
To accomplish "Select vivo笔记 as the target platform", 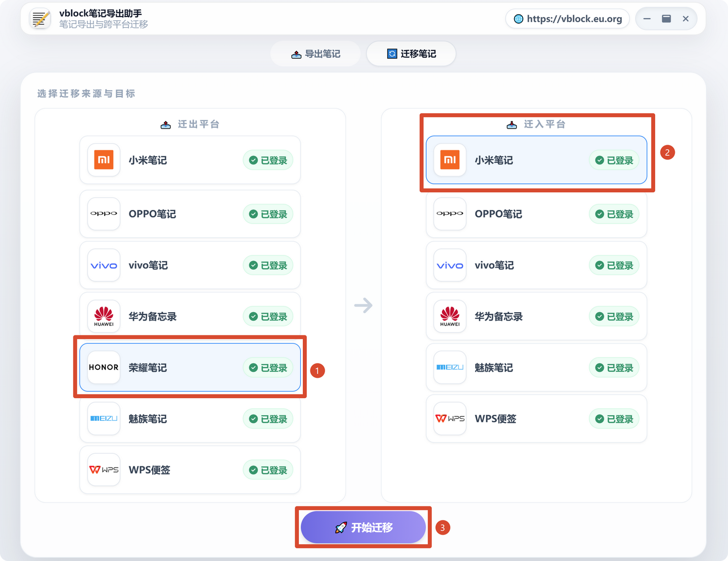I will click(536, 265).
